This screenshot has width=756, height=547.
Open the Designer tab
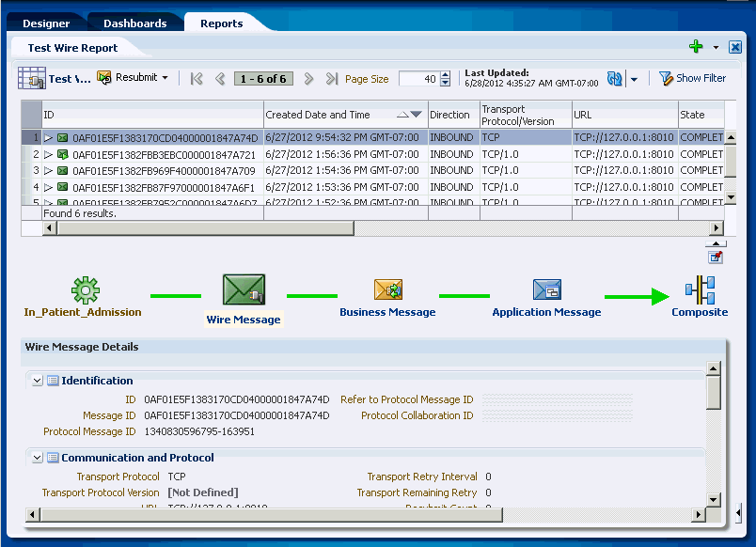[x=46, y=23]
